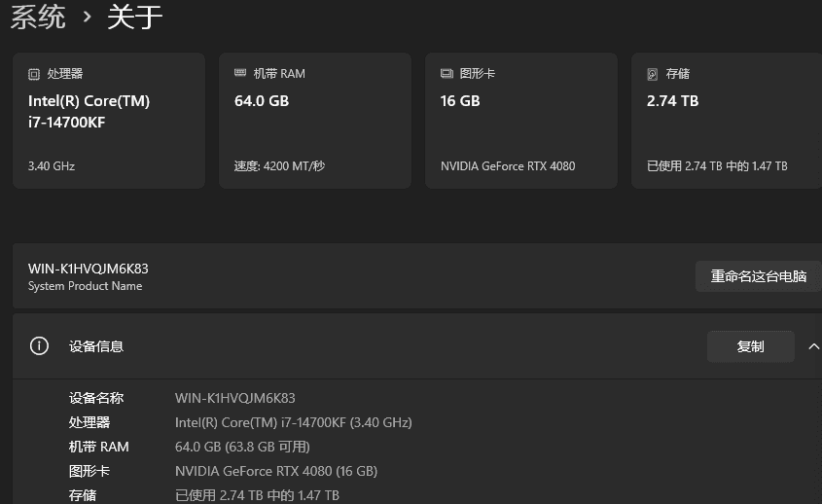
Task: Click the storage disk icon
Action: click(x=653, y=74)
